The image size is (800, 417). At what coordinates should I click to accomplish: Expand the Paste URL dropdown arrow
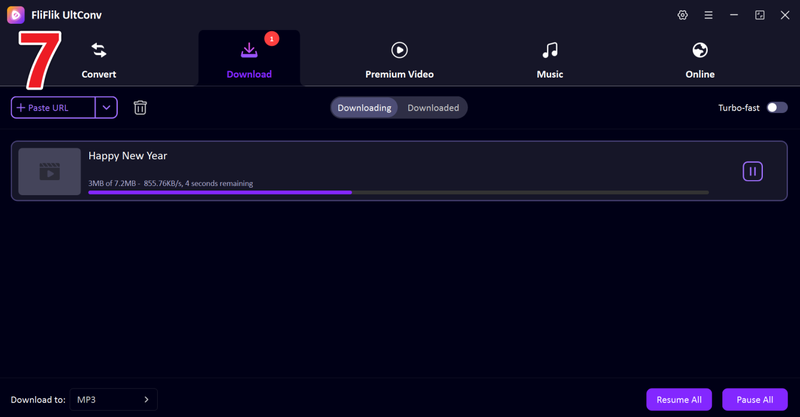106,108
